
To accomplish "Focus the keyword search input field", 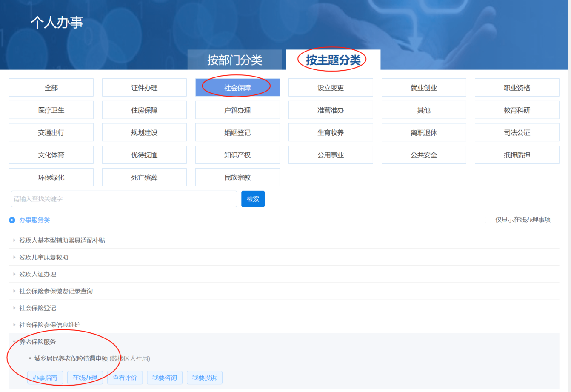I will pyautogui.click(x=124, y=199).
